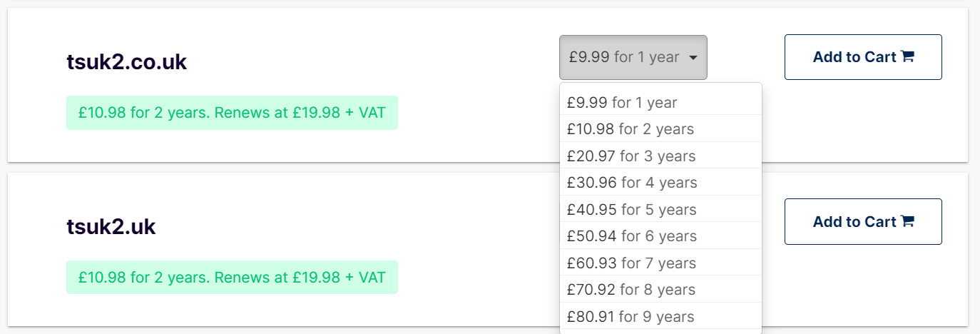Choose £40.95 for 5 years option
Screen dimensions: 980x334
[x=660, y=209]
